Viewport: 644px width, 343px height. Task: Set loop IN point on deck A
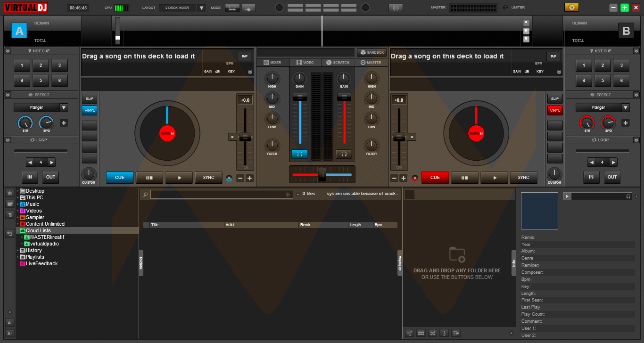click(x=30, y=177)
